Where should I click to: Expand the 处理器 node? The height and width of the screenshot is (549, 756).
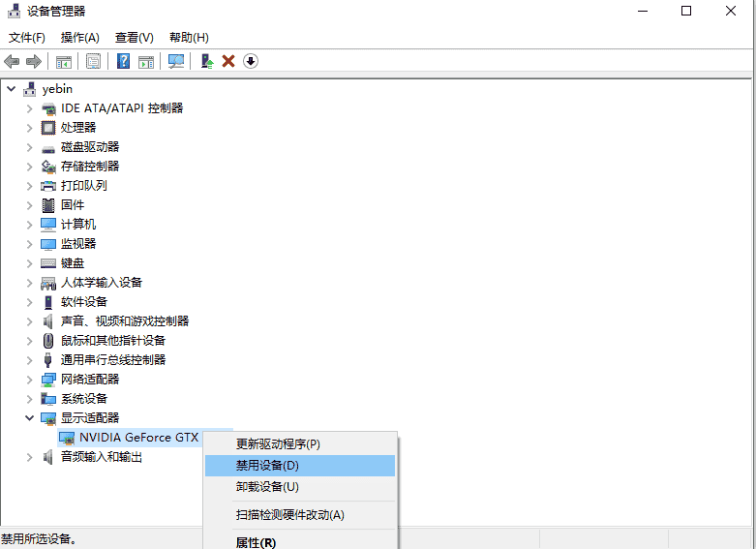pos(29,128)
